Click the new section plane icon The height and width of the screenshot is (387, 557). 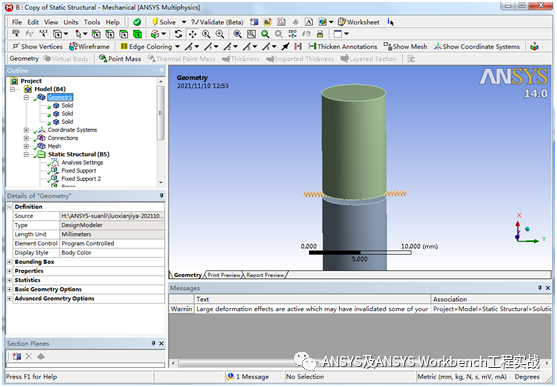click(17, 356)
